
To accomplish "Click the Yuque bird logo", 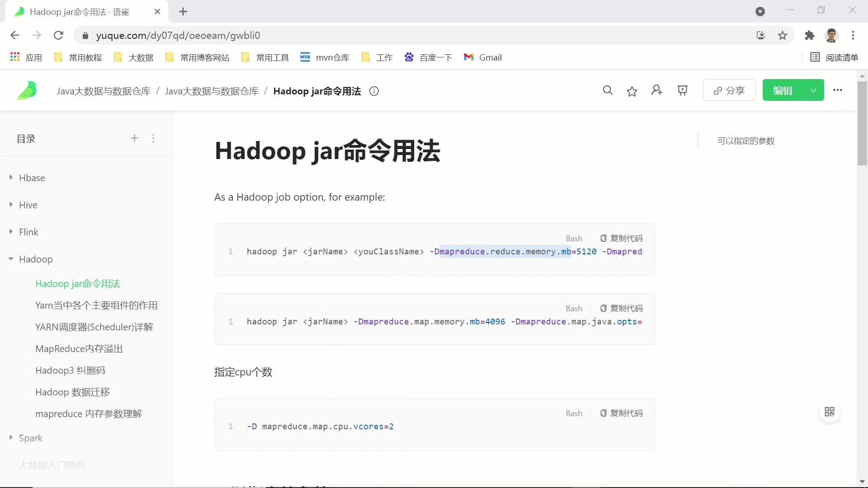I will (x=27, y=90).
